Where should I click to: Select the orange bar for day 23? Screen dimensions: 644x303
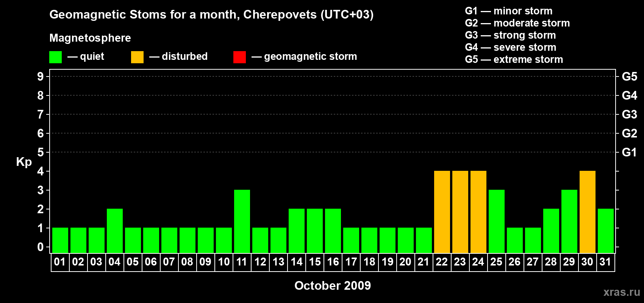(460, 212)
